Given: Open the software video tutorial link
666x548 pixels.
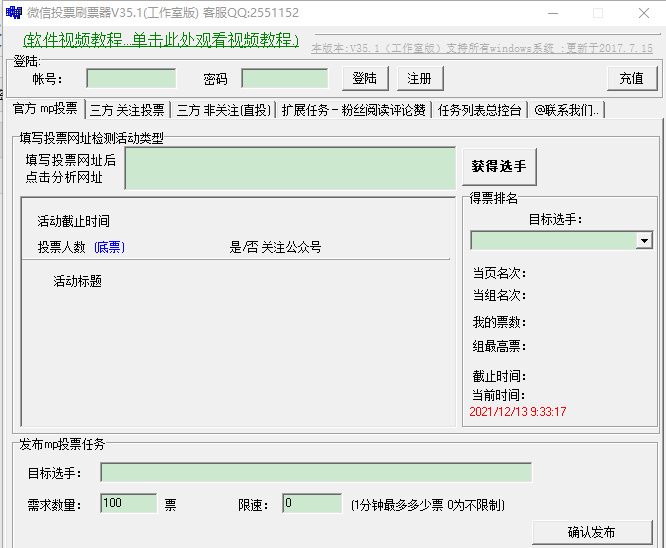Looking at the screenshot, I should tap(161, 40).
